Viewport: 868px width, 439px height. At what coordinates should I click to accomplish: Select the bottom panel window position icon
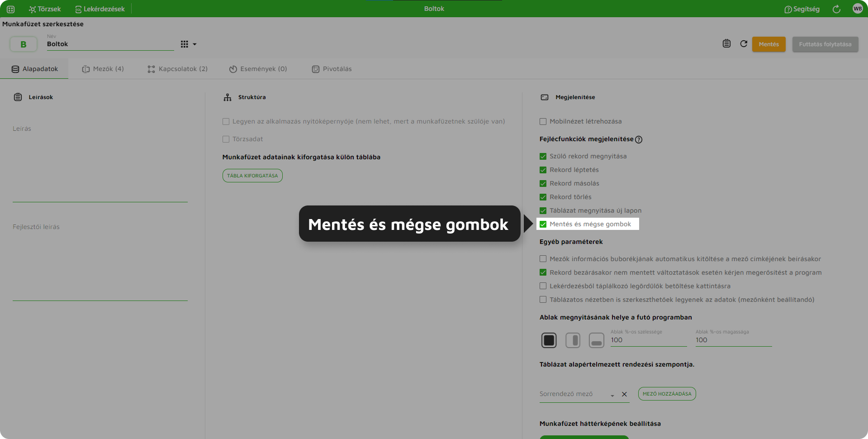pos(597,340)
